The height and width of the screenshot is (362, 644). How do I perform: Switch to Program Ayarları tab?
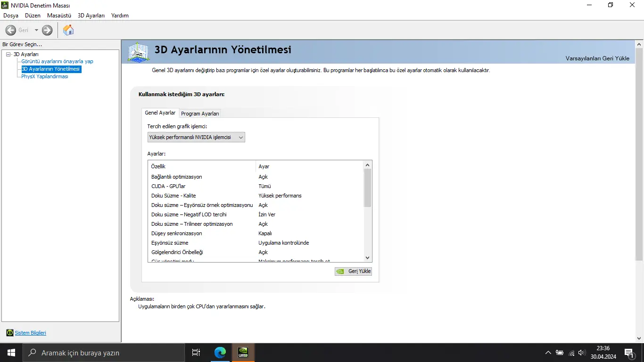pyautogui.click(x=200, y=114)
